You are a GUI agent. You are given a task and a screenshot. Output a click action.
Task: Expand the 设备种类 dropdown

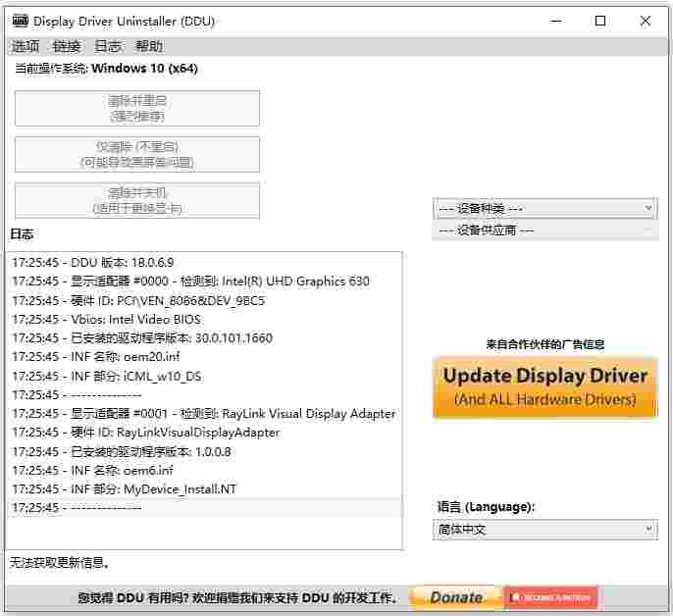pyautogui.click(x=545, y=209)
